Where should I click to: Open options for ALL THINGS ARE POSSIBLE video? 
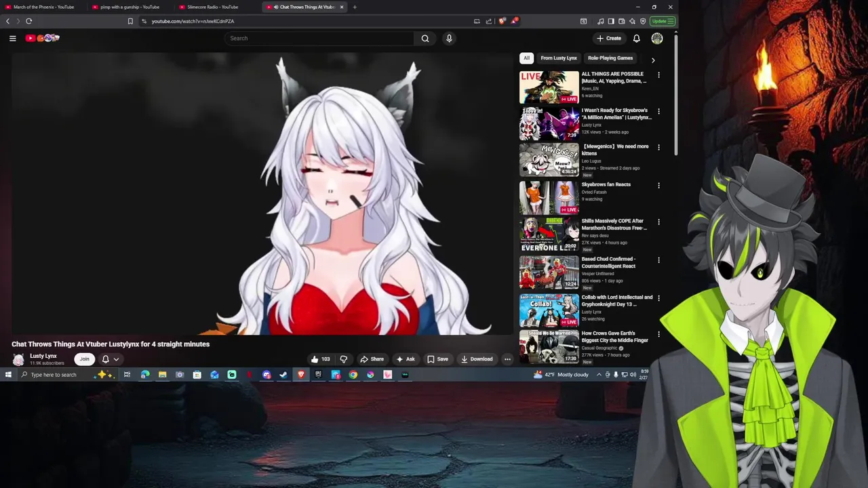tap(658, 75)
